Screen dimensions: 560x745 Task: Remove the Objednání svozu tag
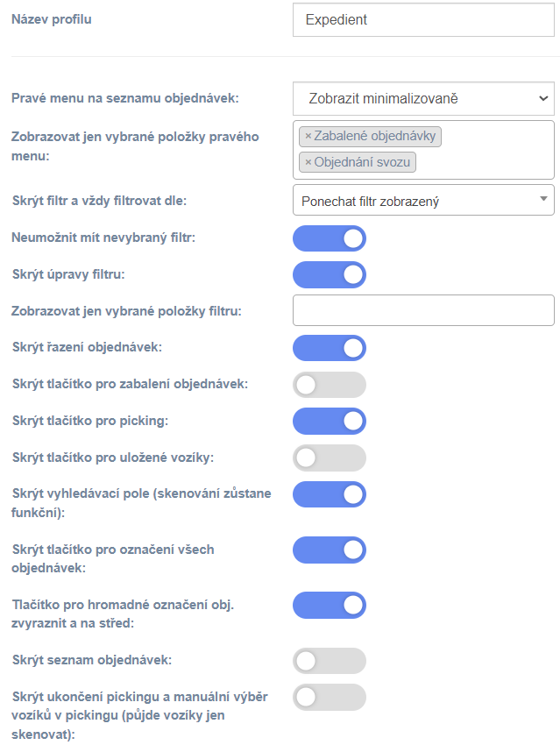[308, 162]
